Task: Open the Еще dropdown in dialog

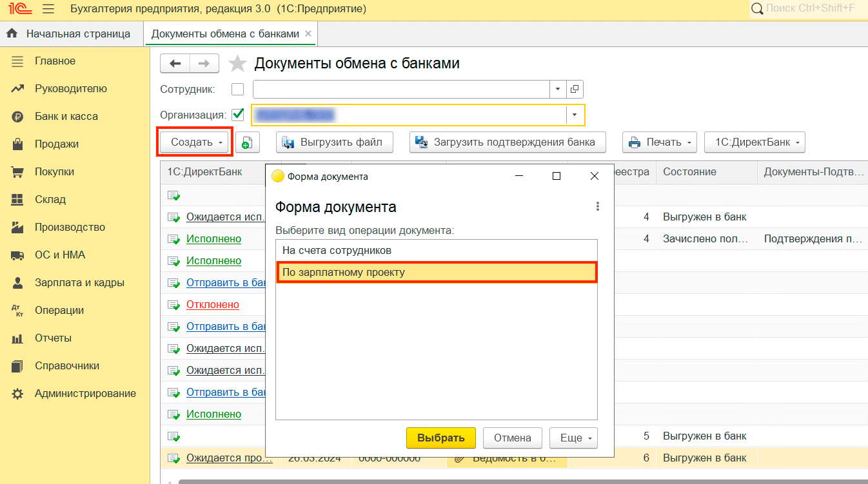Action: tap(573, 438)
